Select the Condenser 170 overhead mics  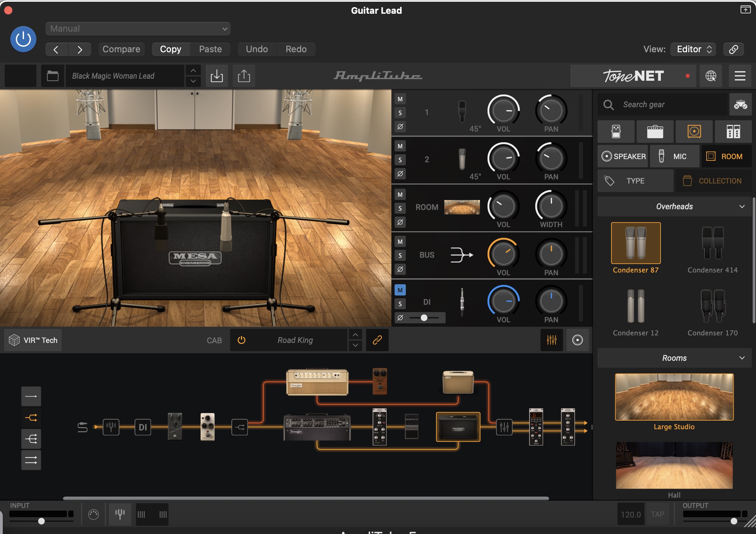tap(713, 306)
